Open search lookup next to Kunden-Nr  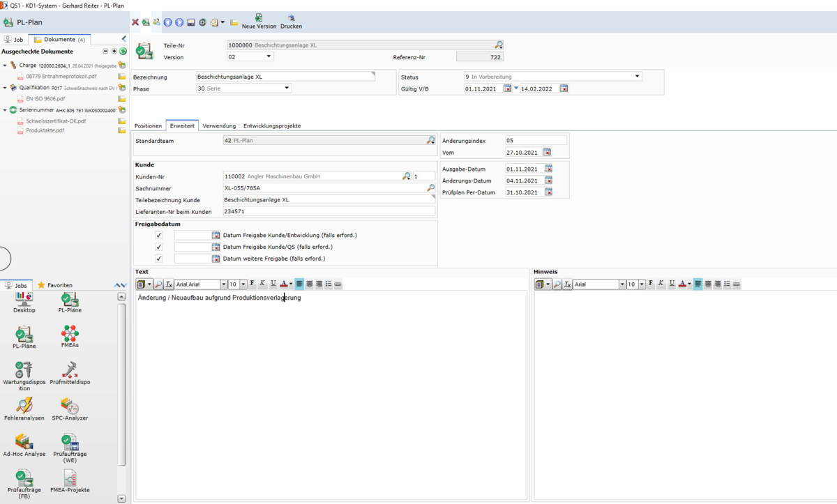click(407, 176)
